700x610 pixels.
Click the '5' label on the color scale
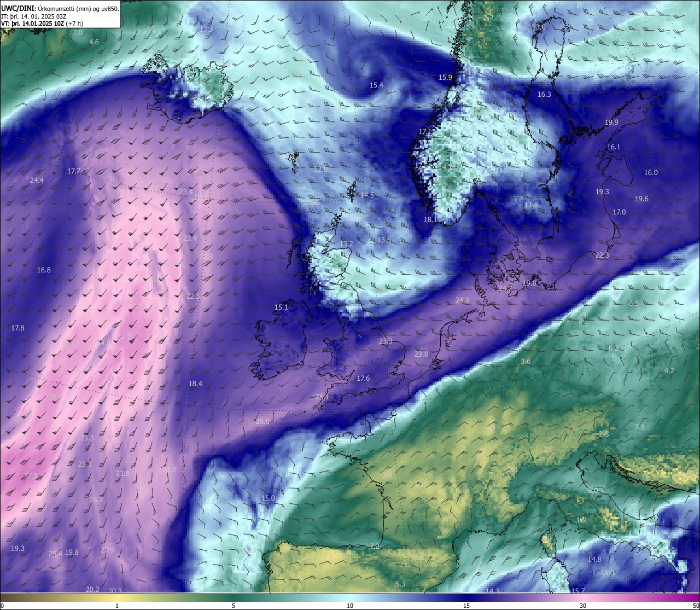[x=234, y=606]
